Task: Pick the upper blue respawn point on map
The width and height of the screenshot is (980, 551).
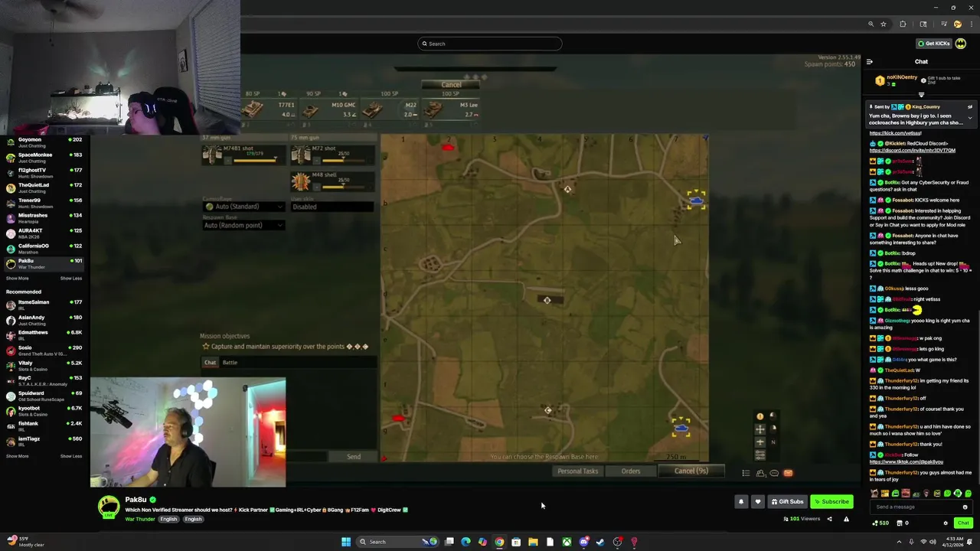Action: point(695,201)
